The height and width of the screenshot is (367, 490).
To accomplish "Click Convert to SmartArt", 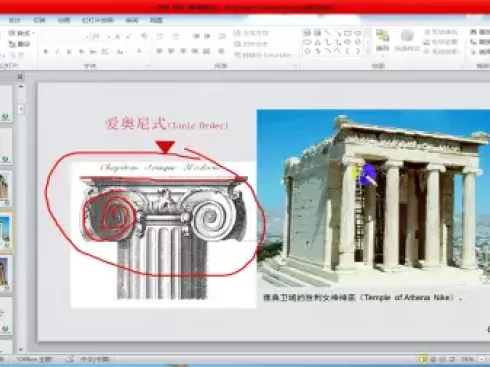I will point(263,55).
